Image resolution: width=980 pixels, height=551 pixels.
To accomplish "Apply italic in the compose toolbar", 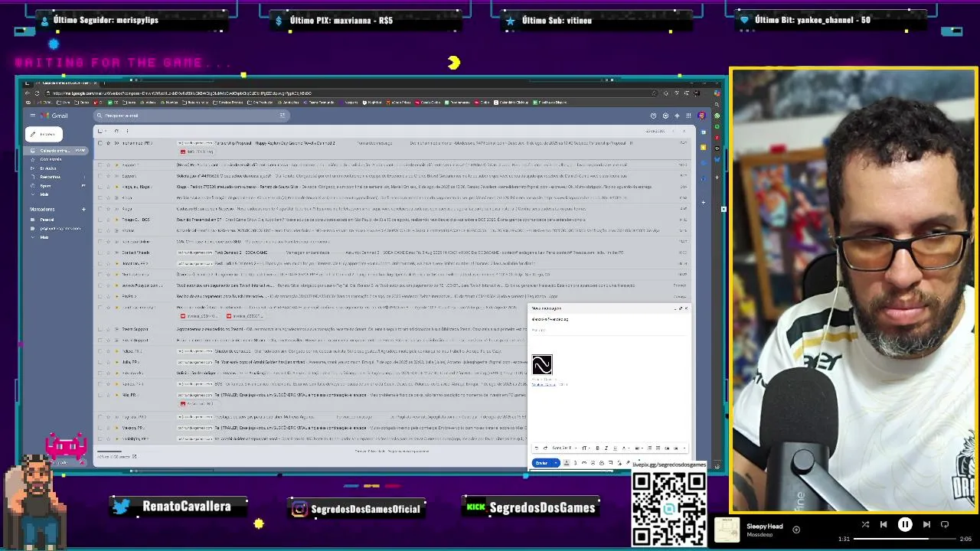I will click(x=606, y=448).
